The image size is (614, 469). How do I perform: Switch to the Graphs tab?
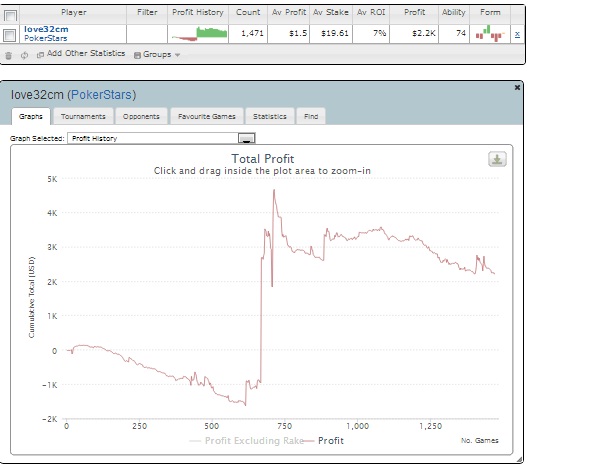(x=31, y=116)
